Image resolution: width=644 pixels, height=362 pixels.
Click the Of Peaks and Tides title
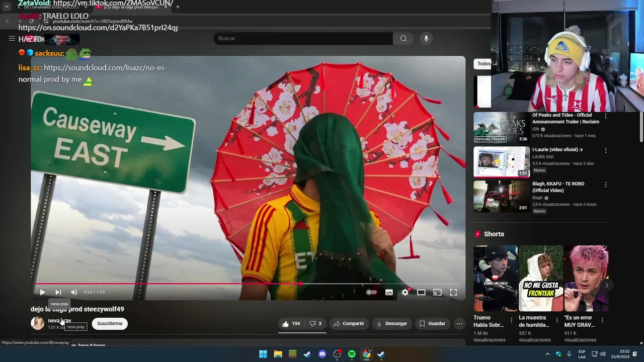pyautogui.click(x=566, y=118)
